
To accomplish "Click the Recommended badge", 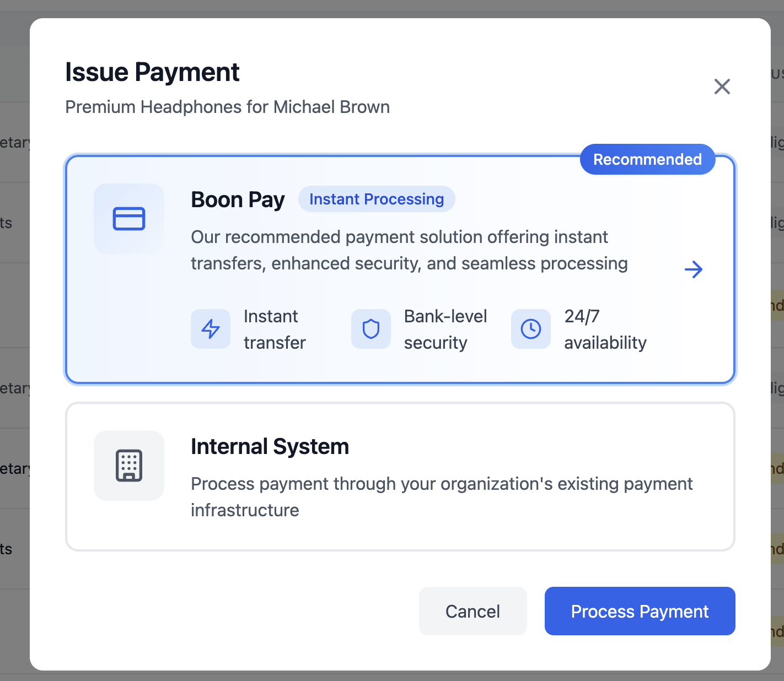I will click(x=648, y=159).
